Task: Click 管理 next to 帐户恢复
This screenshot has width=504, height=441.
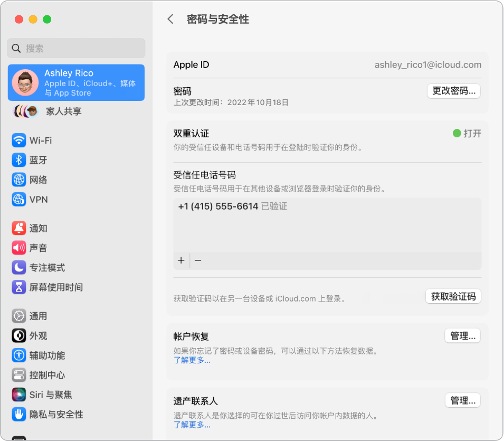Action: pos(463,335)
